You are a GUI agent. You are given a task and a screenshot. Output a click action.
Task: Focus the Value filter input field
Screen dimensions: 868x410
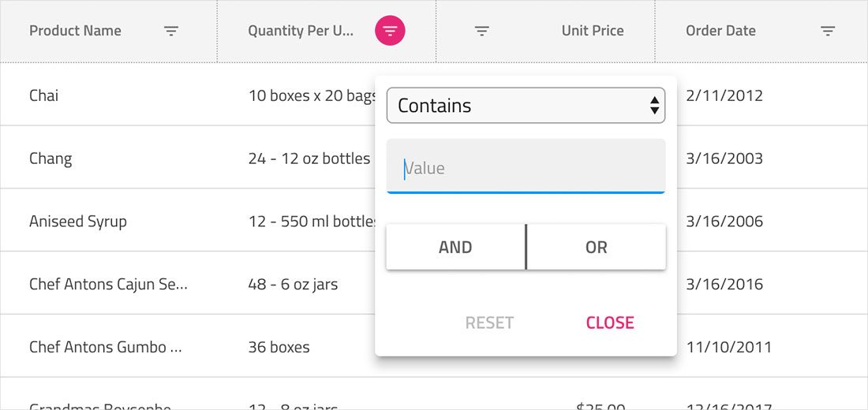[526, 168]
